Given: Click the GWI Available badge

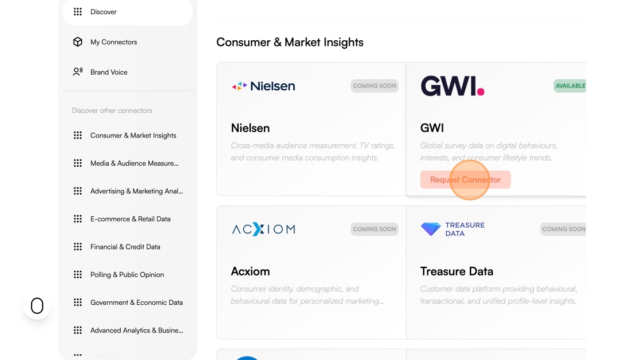Looking at the screenshot, I should 570,86.
